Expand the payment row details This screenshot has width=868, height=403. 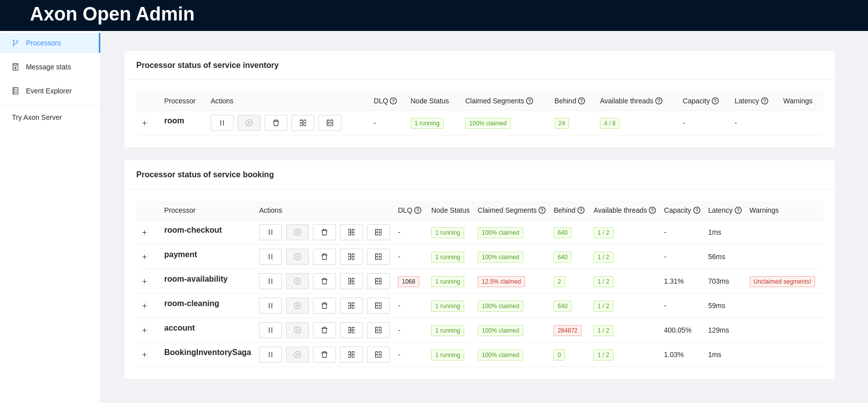pos(144,257)
